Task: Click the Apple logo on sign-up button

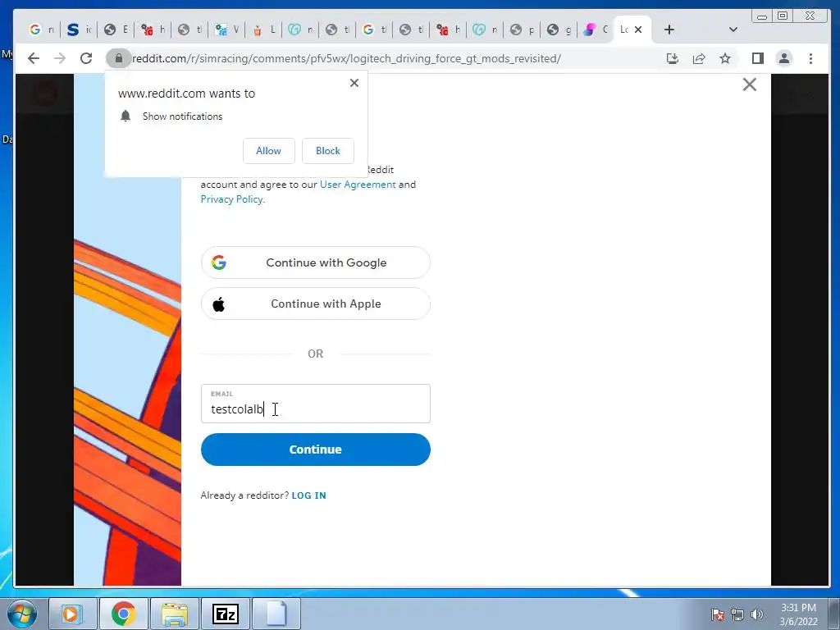Action: pos(218,304)
